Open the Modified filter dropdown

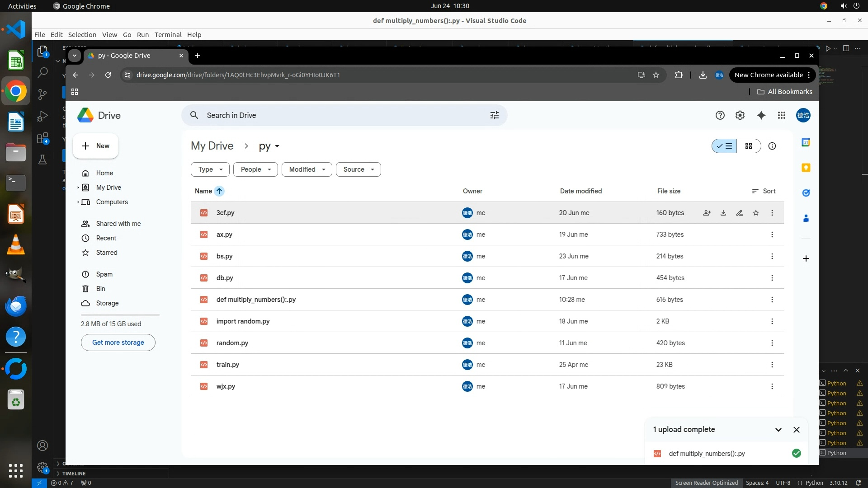point(307,169)
